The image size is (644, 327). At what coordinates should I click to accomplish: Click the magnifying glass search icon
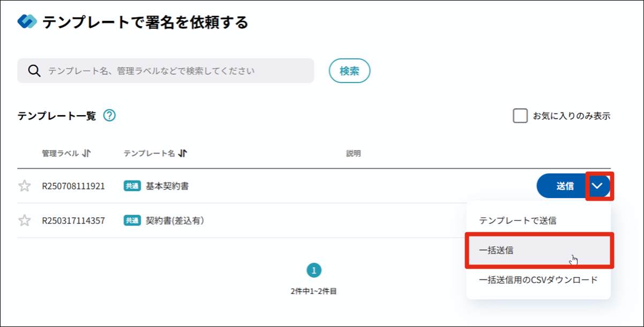point(34,71)
